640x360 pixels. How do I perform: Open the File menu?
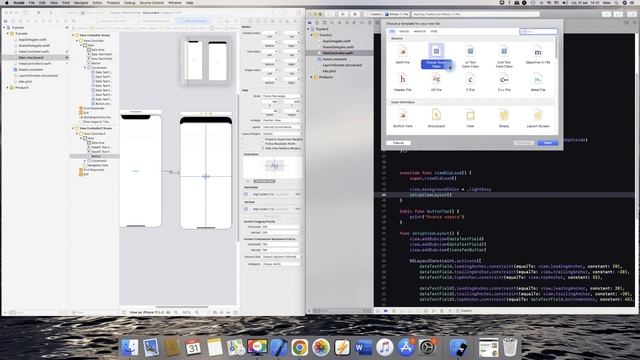click(31, 3)
